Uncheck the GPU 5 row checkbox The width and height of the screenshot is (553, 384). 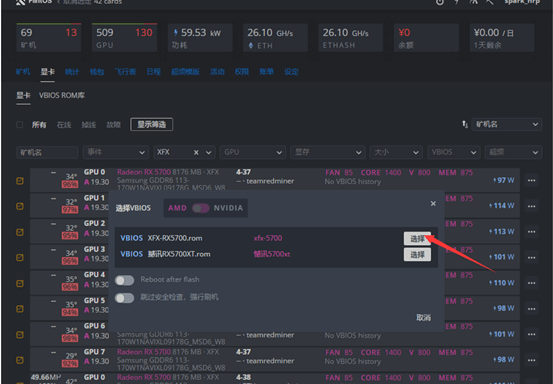coord(20,309)
